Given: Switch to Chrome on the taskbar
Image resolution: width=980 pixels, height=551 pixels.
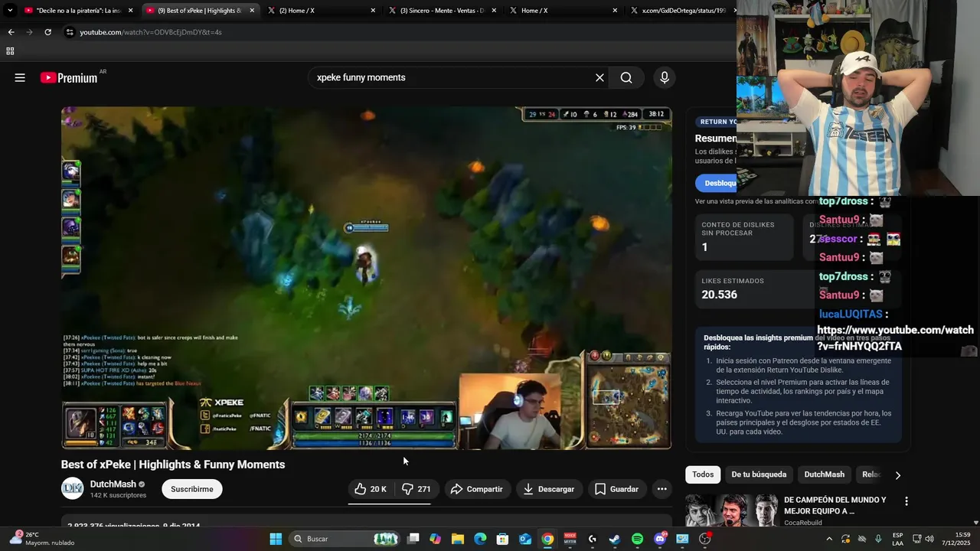Looking at the screenshot, I should pyautogui.click(x=547, y=539).
